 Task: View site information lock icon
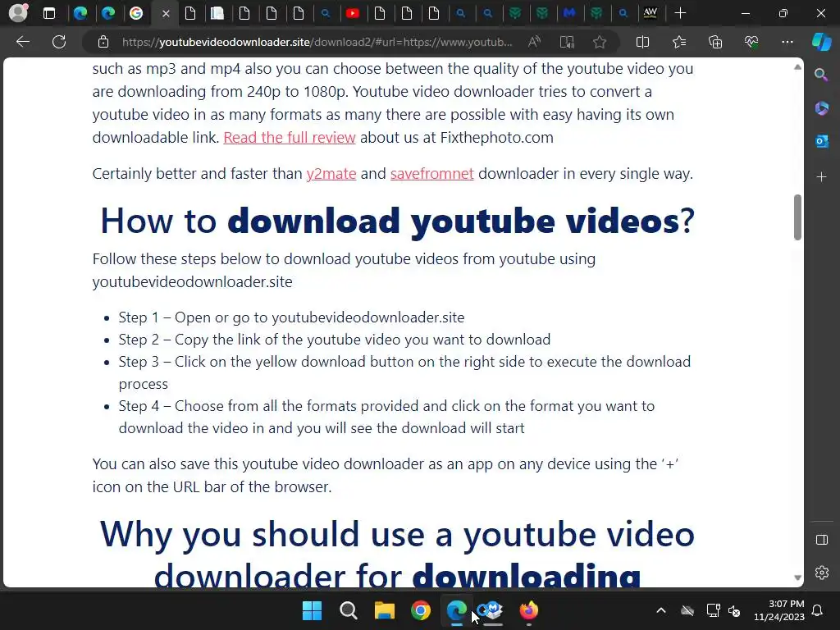pos(103,42)
